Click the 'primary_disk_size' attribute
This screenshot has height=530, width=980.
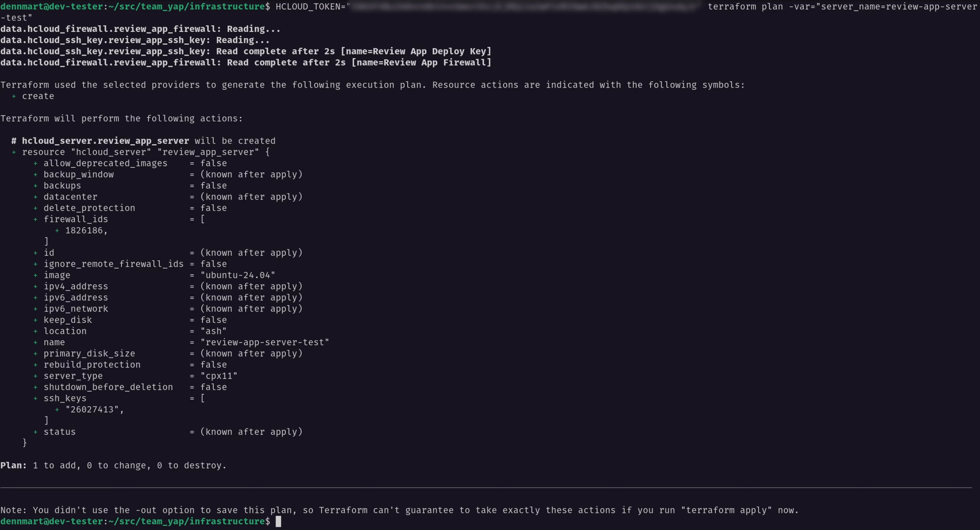click(x=89, y=354)
